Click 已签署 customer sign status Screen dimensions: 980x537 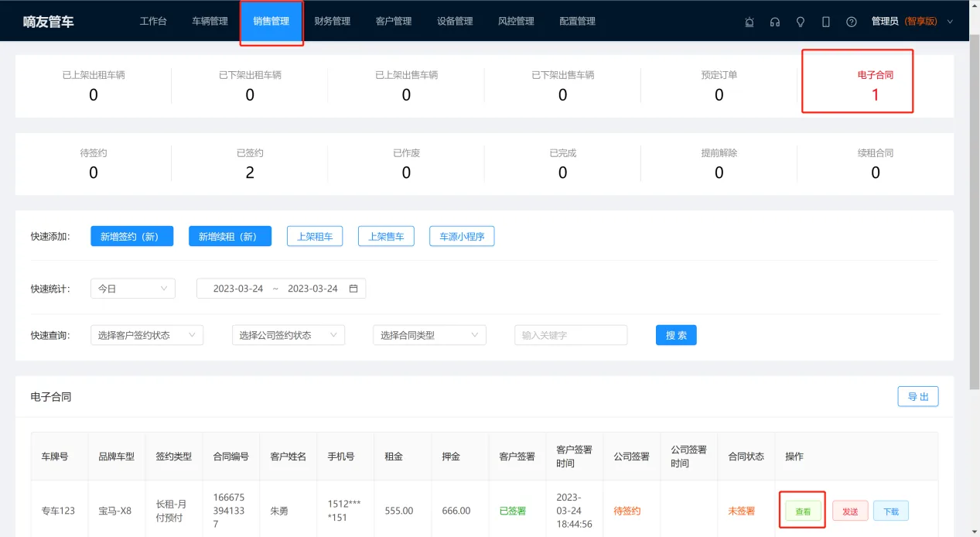(x=513, y=511)
